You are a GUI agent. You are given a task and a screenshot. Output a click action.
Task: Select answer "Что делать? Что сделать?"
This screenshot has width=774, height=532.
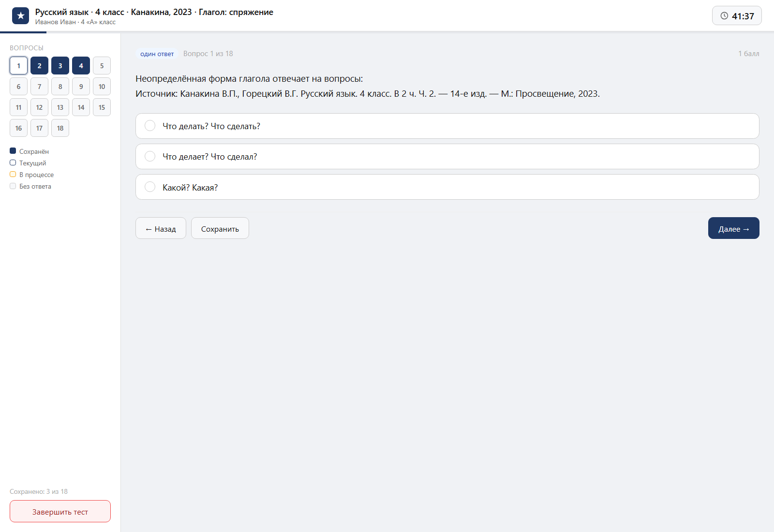[x=447, y=126]
